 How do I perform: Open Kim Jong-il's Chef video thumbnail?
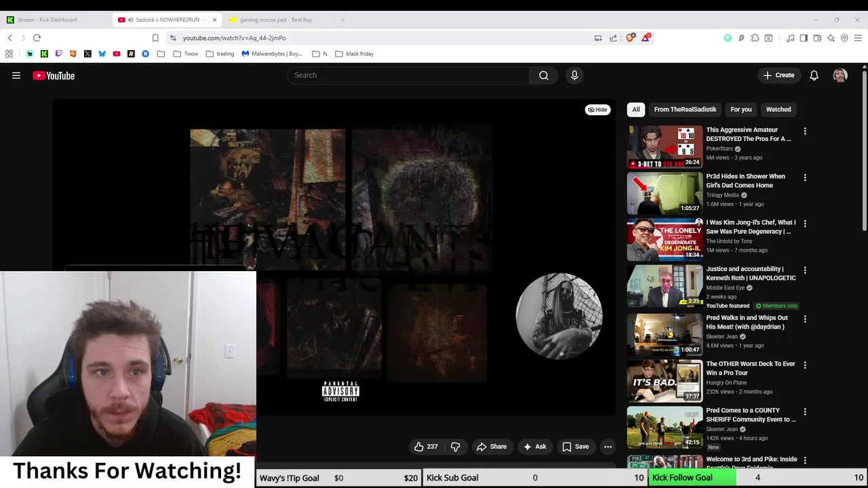click(665, 239)
